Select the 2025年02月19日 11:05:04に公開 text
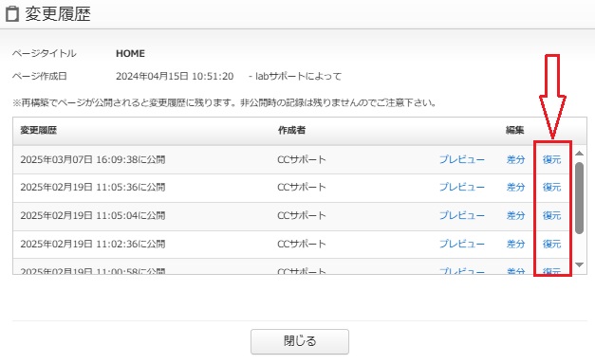The image size is (595, 364). 93,216
